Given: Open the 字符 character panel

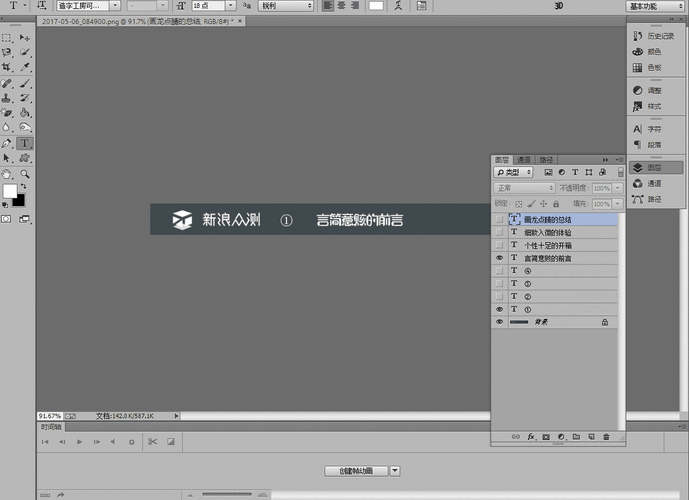Looking at the screenshot, I should [656, 129].
